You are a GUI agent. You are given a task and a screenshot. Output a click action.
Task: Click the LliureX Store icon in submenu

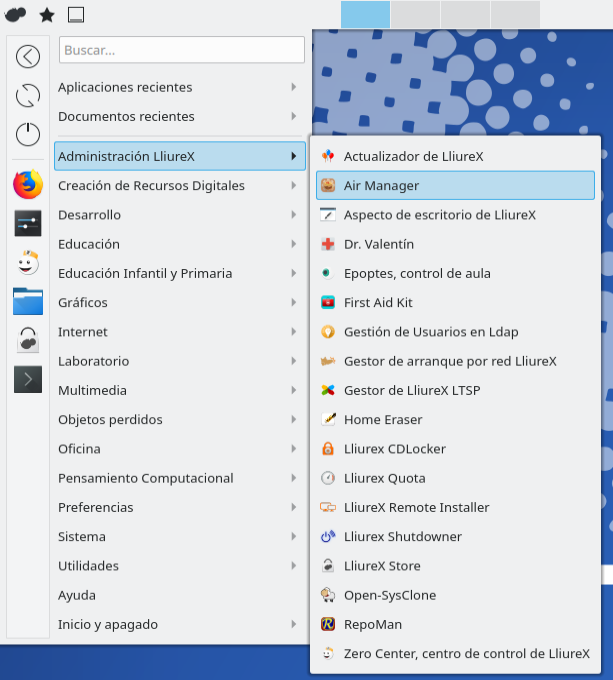[x=328, y=566]
